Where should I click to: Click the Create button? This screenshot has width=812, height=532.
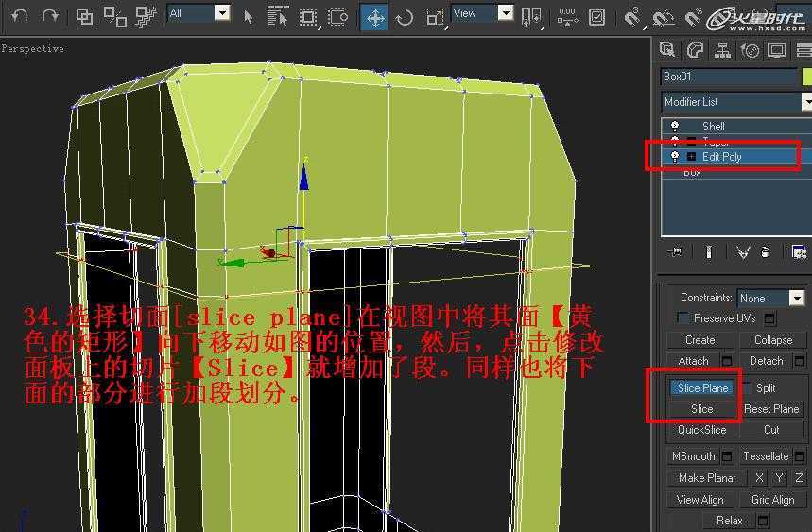pos(700,340)
